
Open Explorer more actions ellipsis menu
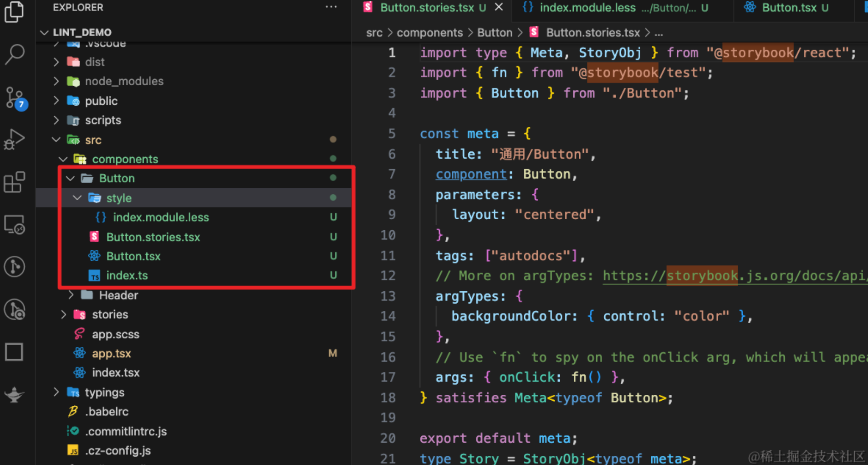click(x=332, y=7)
